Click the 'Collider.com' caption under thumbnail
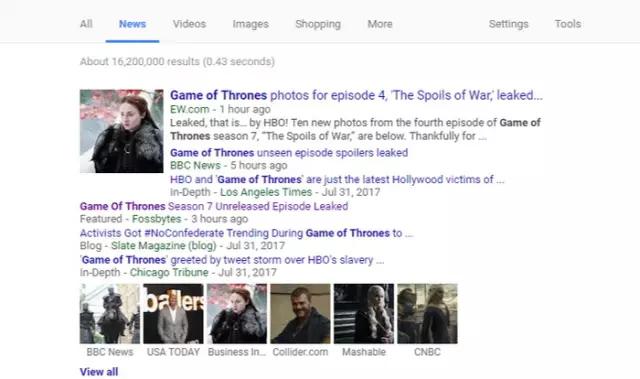This screenshot has width=640, height=379. click(300, 352)
